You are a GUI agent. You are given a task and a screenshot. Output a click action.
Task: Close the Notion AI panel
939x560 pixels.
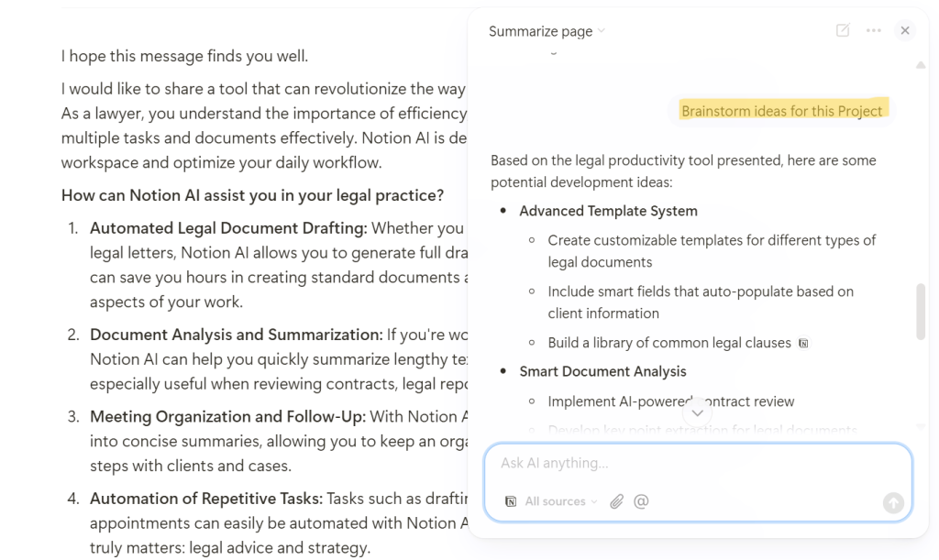905,30
